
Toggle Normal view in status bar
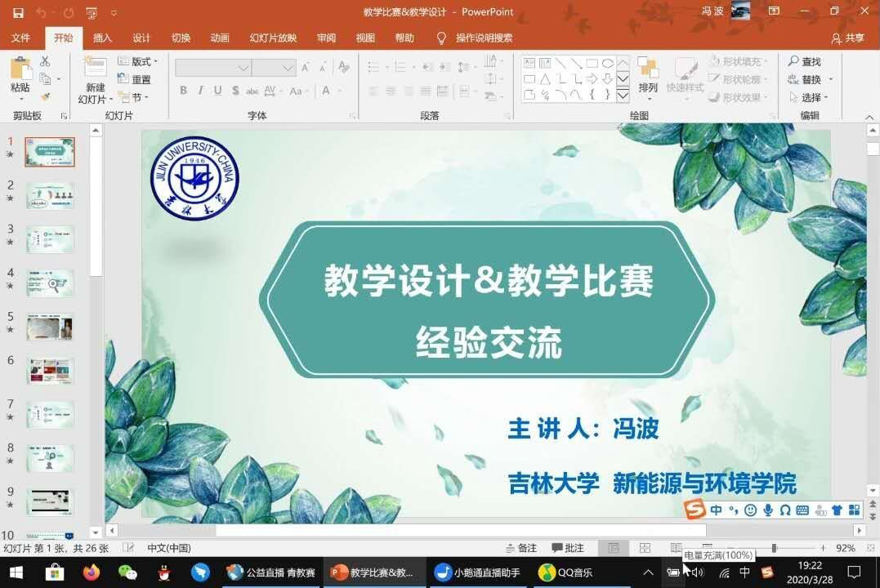pos(614,548)
